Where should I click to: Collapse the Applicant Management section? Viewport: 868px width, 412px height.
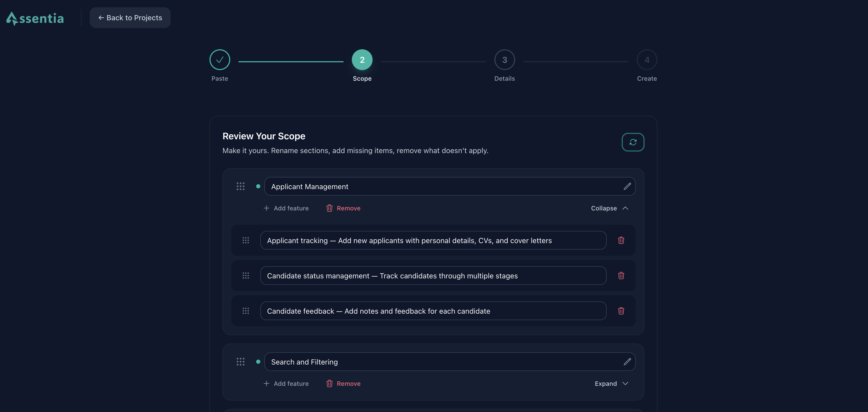[609, 208]
